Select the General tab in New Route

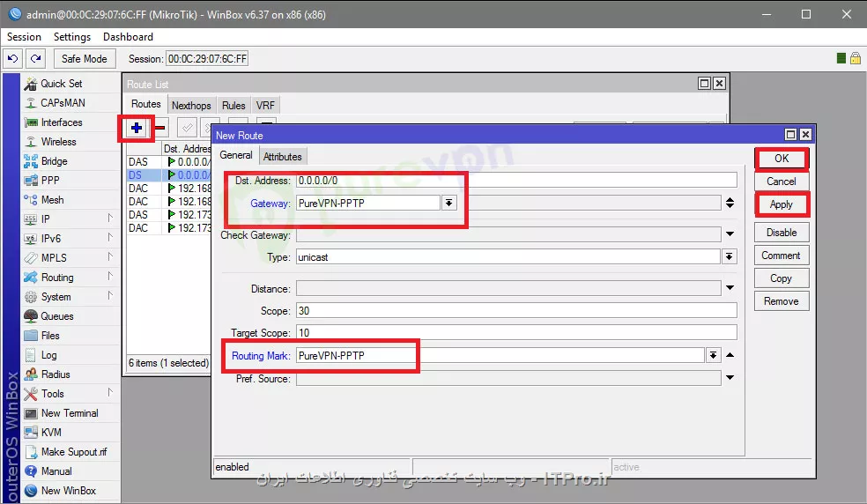pyautogui.click(x=236, y=155)
